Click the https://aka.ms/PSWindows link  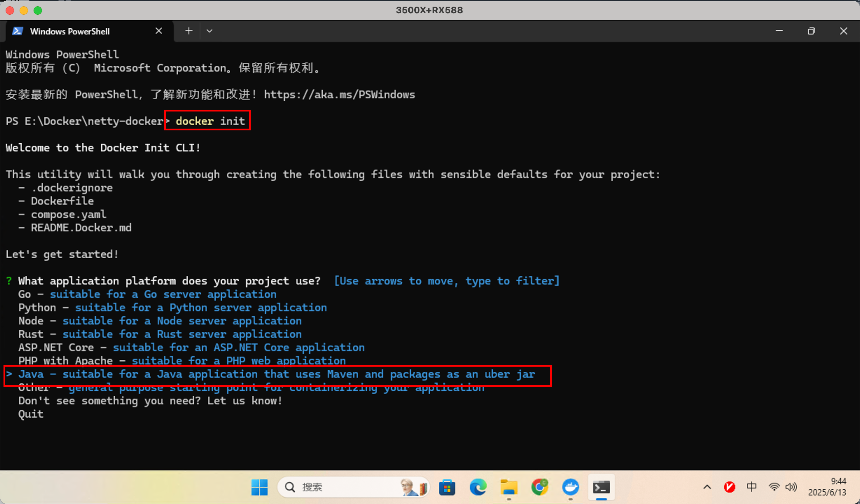[339, 95]
